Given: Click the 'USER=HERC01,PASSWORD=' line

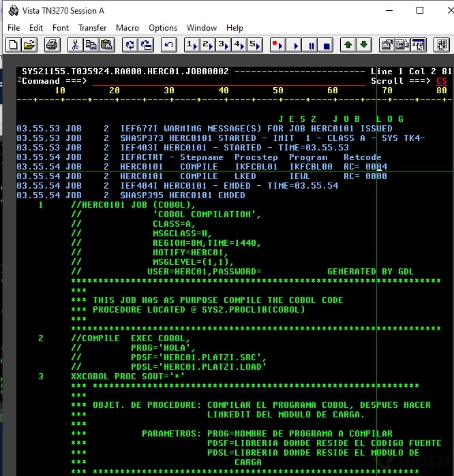Looking at the screenshot, I should click(x=205, y=272).
